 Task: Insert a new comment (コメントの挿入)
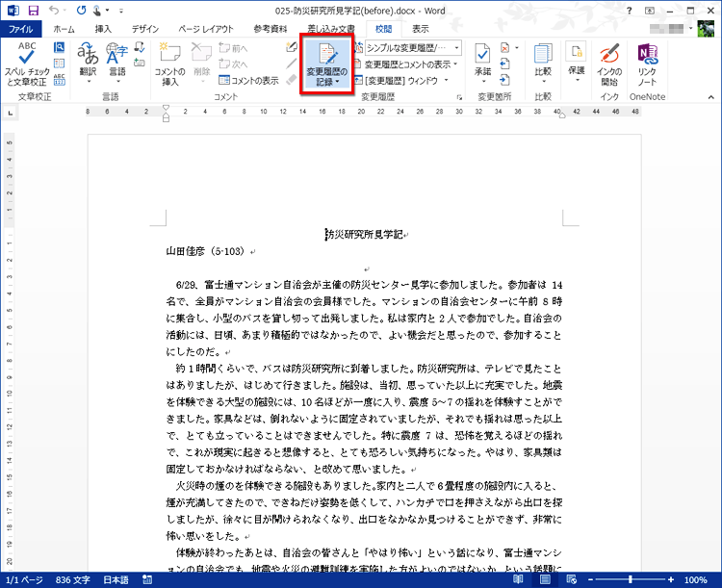point(169,64)
